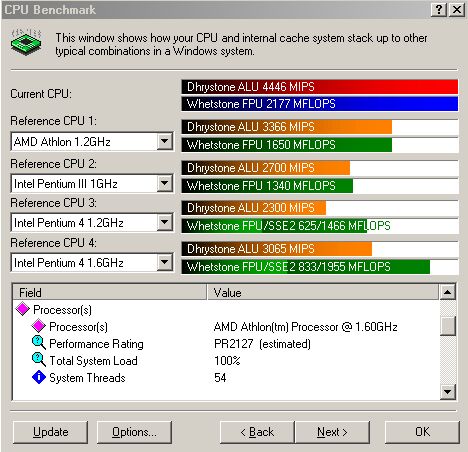The height and width of the screenshot is (452, 468).
Task: Advance with the Next button
Action: (332, 432)
